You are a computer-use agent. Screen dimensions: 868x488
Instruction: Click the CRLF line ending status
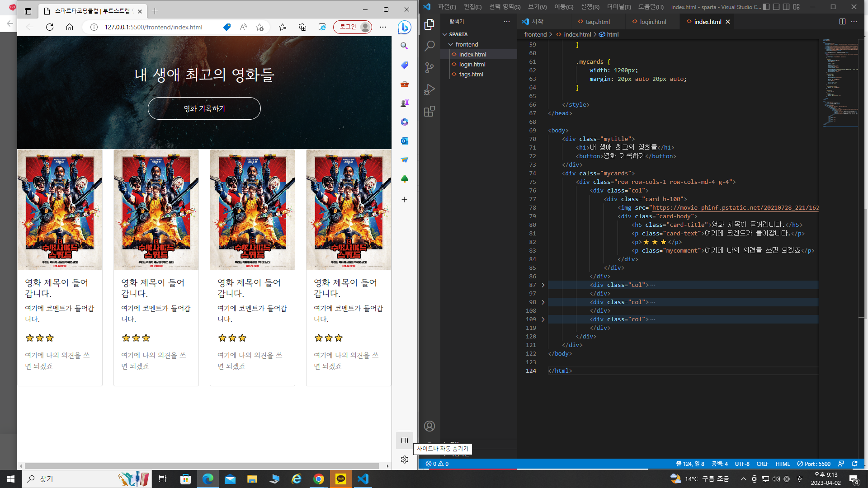coord(762,464)
